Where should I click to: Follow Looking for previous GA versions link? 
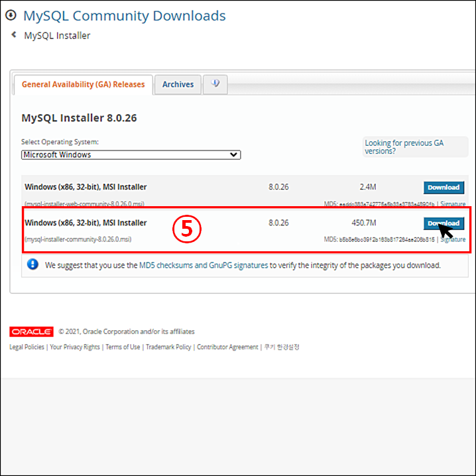(x=404, y=147)
